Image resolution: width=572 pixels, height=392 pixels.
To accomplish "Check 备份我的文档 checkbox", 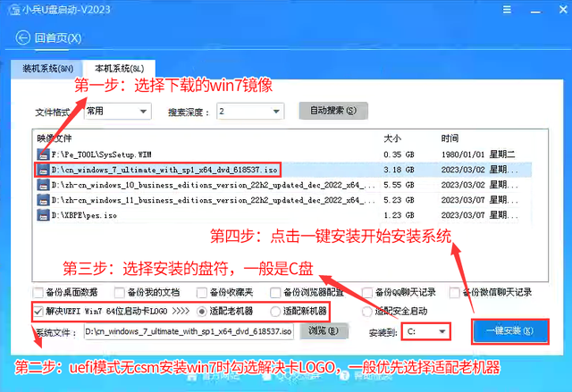I will tap(119, 293).
